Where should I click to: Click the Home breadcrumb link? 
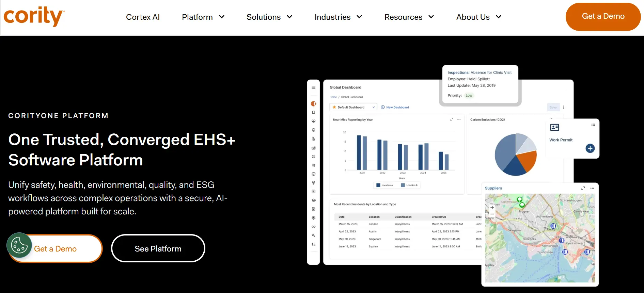point(333,97)
